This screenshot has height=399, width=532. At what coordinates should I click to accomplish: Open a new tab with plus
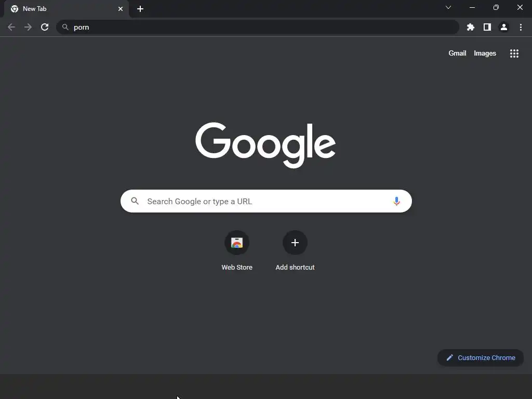point(140,9)
